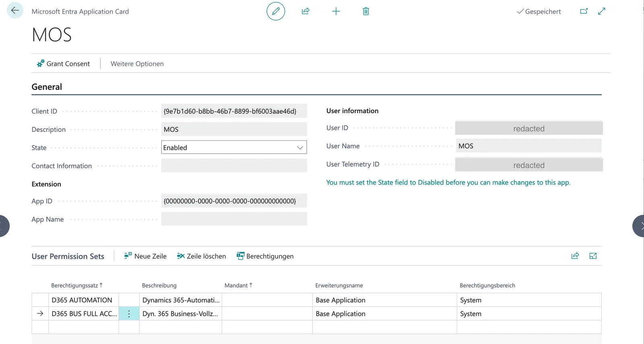This screenshot has width=644, height=344.
Task: Click the share icon in the top header
Action: pos(305,11)
